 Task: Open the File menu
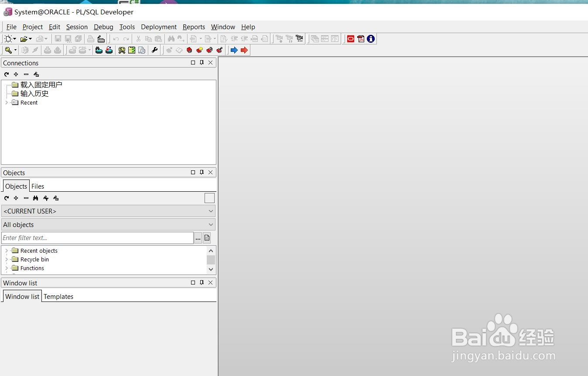[x=11, y=27]
